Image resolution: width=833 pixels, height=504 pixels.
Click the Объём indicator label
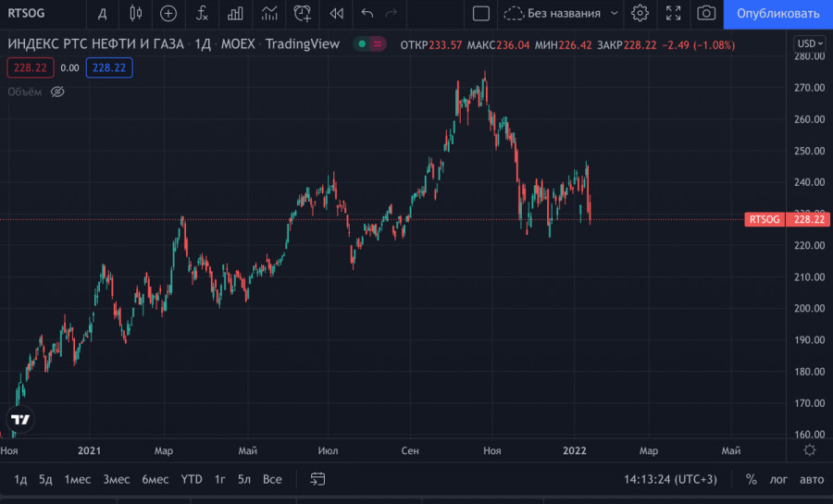click(24, 92)
